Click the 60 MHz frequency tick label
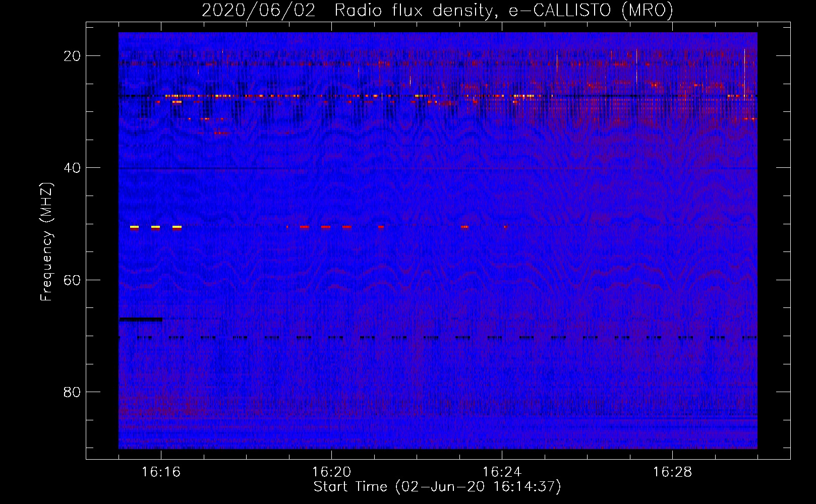Screen dimensions: 816x504 (x=72, y=280)
